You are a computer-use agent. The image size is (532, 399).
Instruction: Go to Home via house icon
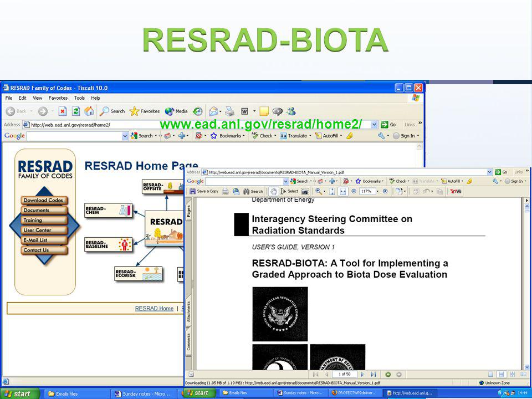coord(89,111)
